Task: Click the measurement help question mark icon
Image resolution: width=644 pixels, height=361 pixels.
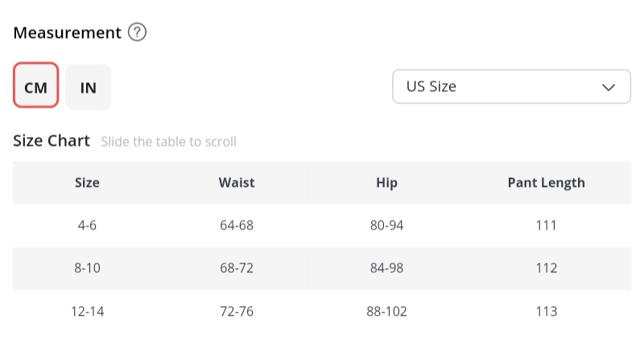Action: click(x=138, y=33)
